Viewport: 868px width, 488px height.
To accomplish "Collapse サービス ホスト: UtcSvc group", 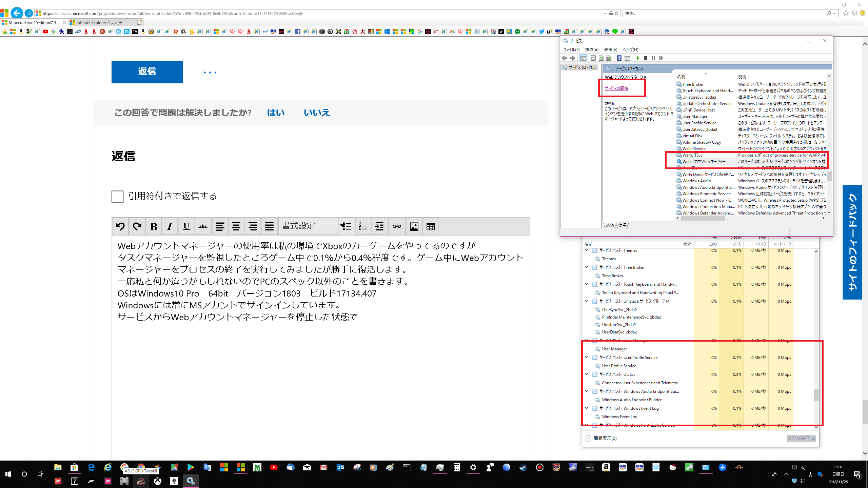I will pyautogui.click(x=586, y=374).
